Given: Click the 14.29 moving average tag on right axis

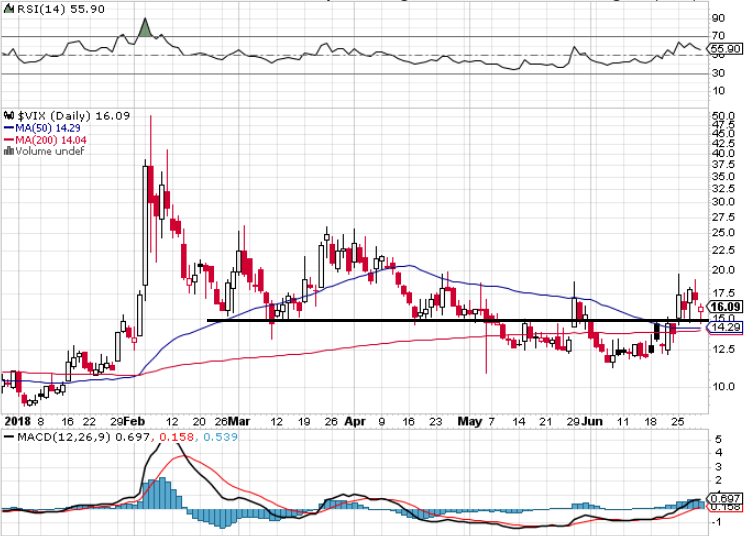Looking at the screenshot, I should (726, 328).
